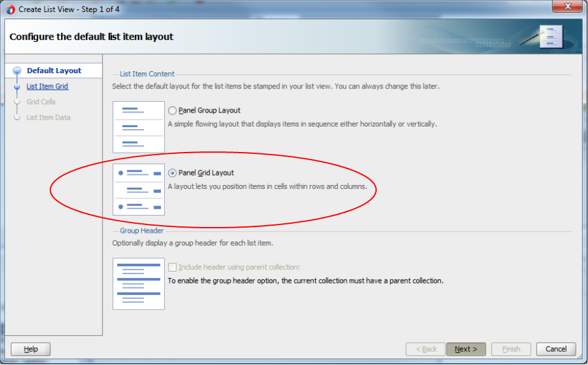Viewport: 588px width, 365px height.
Task: Click the Panel Grid Layout preview thumbnail
Action: (x=139, y=189)
